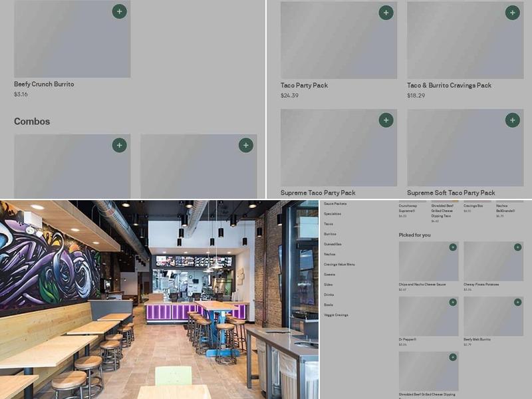Add Supreme Soft Taco Party Pack
Screen dimensions: 532x399
coord(512,120)
